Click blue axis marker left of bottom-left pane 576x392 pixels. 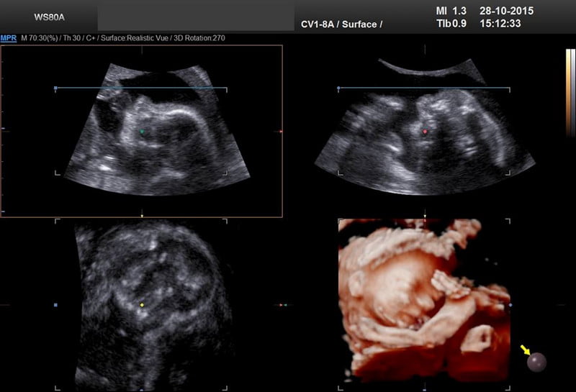tap(55, 306)
